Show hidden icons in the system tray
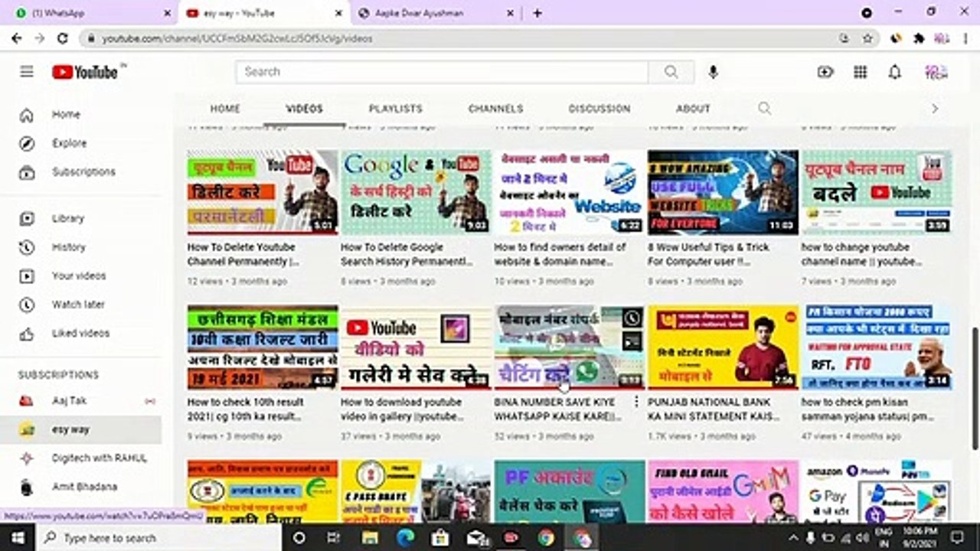Image resolution: width=980 pixels, height=551 pixels. (x=792, y=537)
